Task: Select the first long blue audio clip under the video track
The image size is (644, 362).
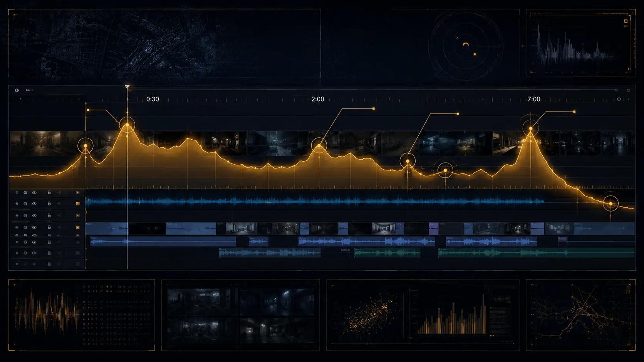Action: tap(163, 242)
